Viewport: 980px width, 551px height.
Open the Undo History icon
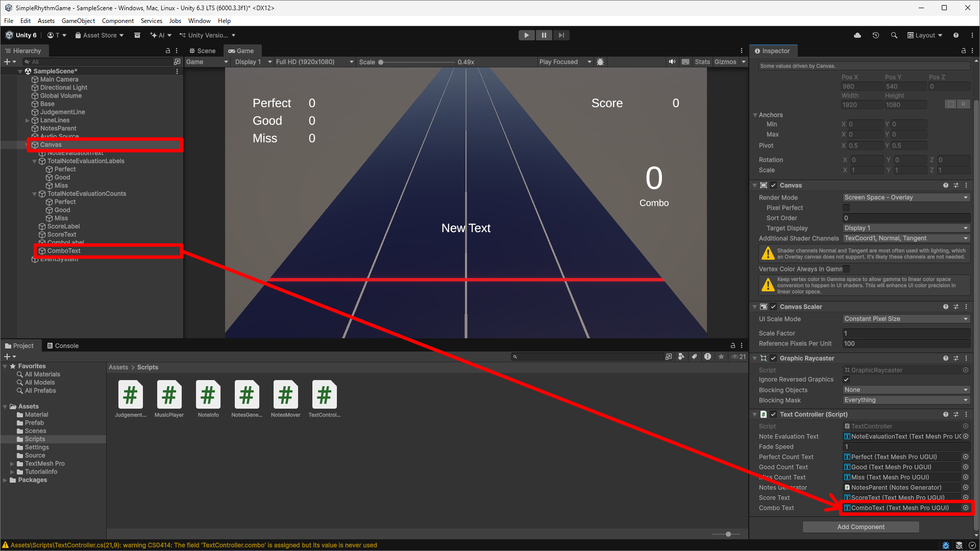click(875, 35)
